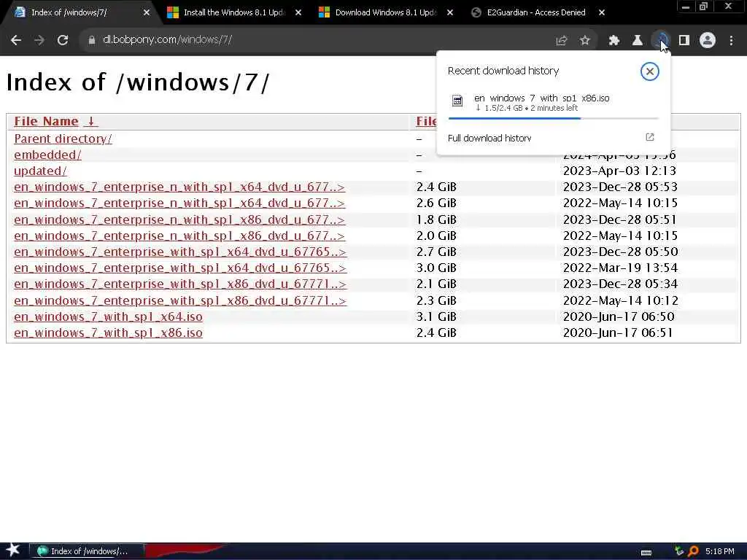Download enterprise x86 ISO sized 2.3 GiB
This screenshot has height=560, width=747.
pyautogui.click(x=180, y=301)
